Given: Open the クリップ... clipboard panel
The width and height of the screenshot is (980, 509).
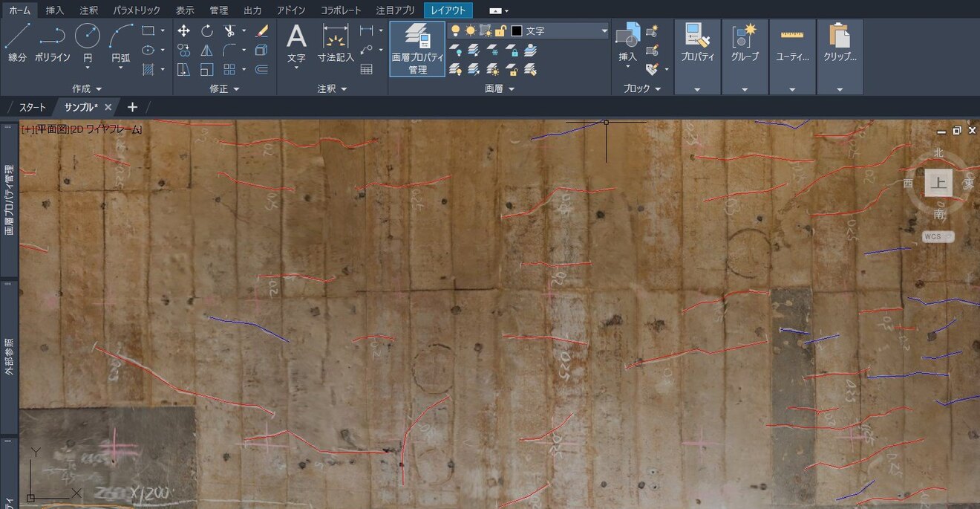Looking at the screenshot, I should [x=840, y=56].
